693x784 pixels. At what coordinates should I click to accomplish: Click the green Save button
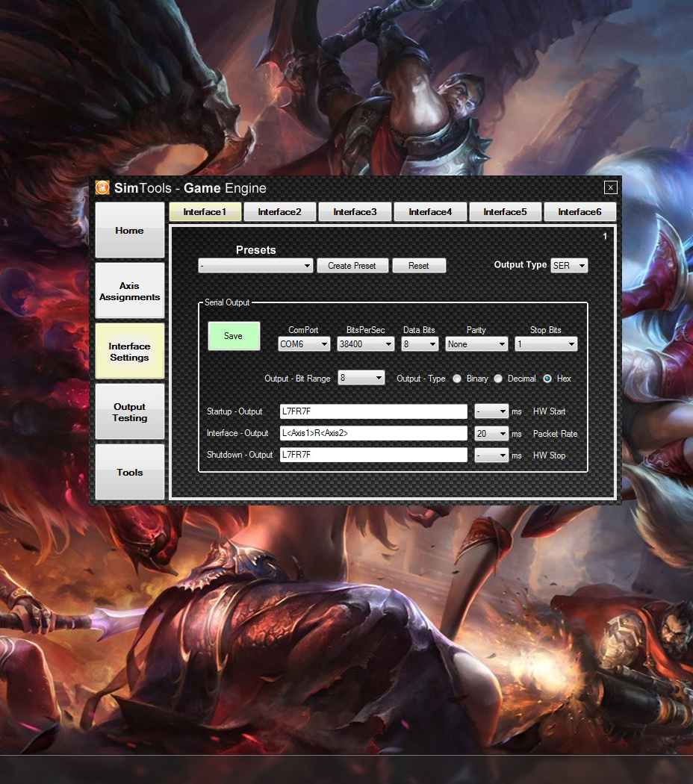(234, 336)
